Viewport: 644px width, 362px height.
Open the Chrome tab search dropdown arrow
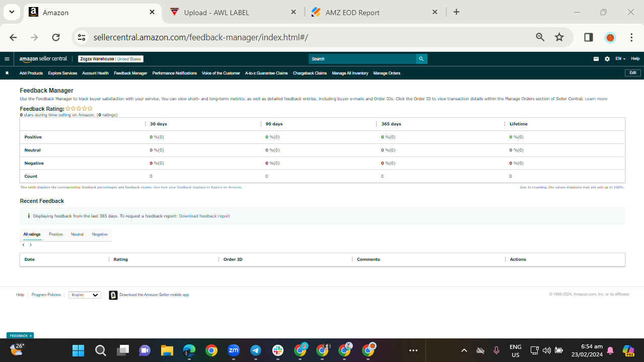coord(12,12)
